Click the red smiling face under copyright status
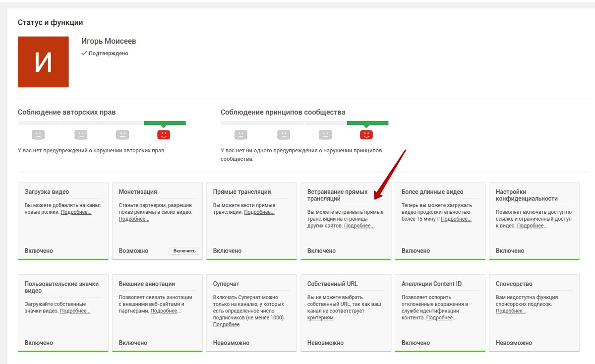The height and width of the screenshot is (364, 595). click(x=164, y=134)
